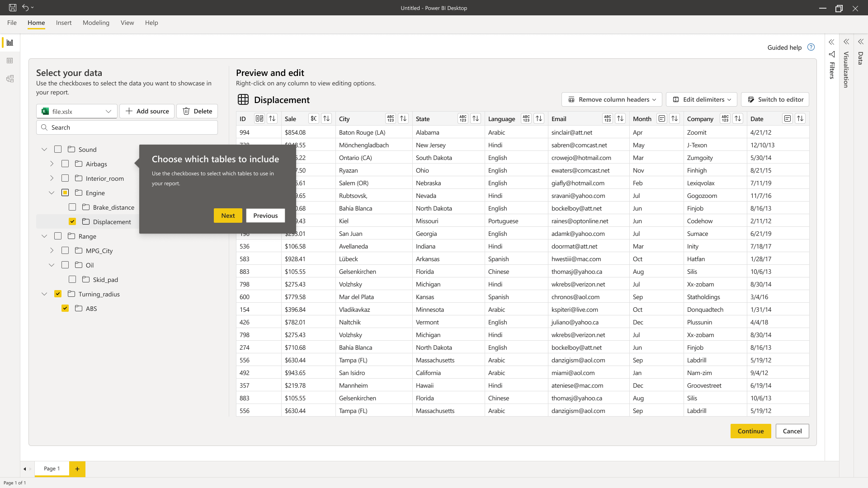Click the Guided help question mark icon
This screenshot has height=488, width=868.
pyautogui.click(x=811, y=47)
